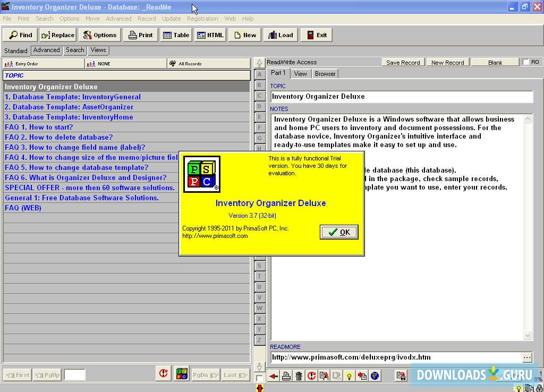Jump to letter Z in alphabet index
This screenshot has width=544, height=392.
[259, 340]
